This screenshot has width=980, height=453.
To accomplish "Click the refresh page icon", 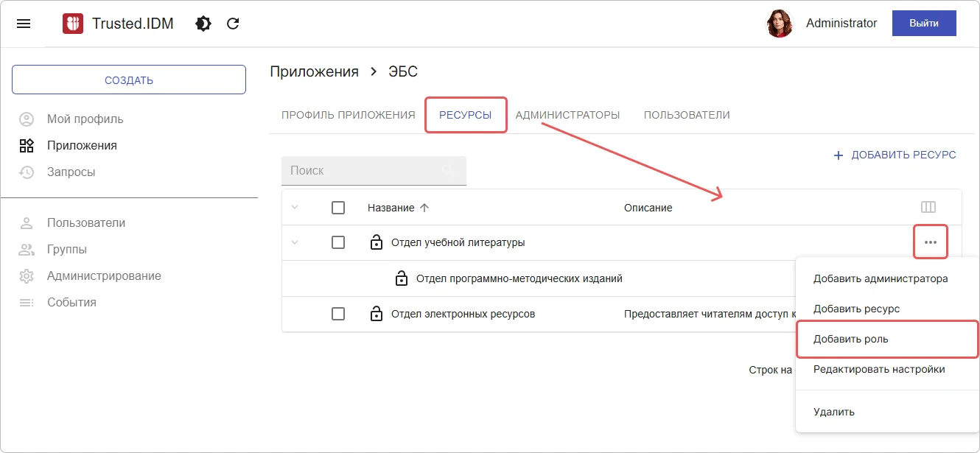I will click(233, 24).
